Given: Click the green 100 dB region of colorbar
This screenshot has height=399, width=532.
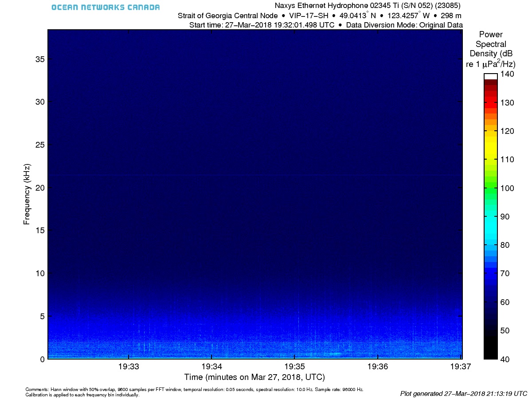Looking at the screenshot, I should click(x=490, y=188).
